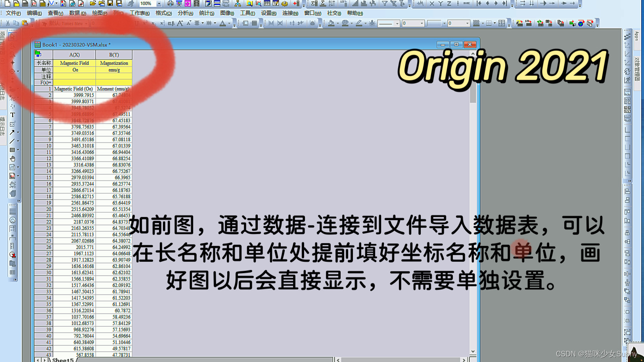
Task: Toggle superscript with the x² icon
Action: click(145, 23)
